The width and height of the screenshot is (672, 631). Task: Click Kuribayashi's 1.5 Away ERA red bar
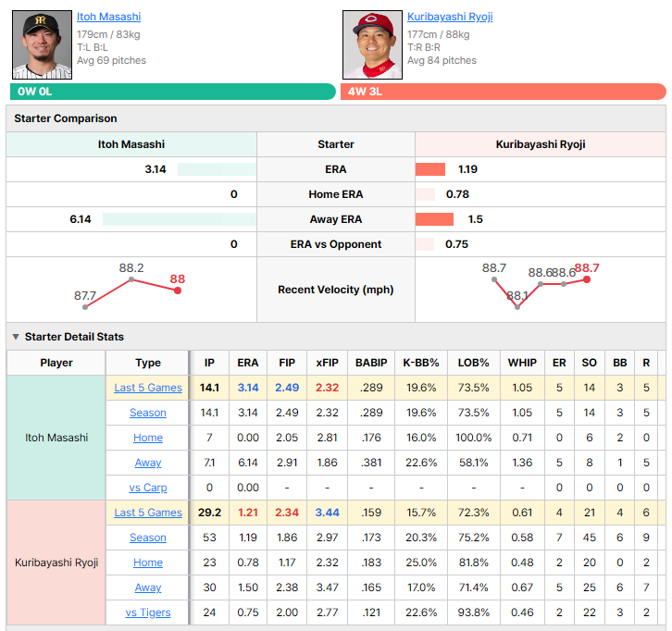[434, 219]
